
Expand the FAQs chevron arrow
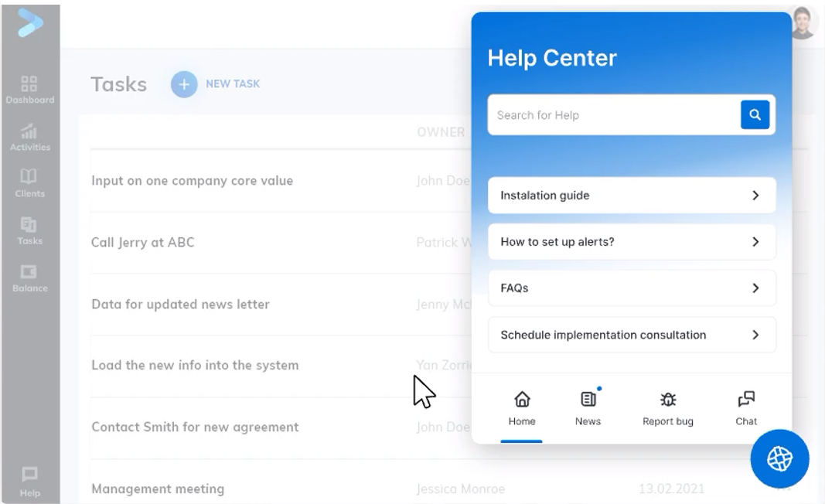point(755,288)
